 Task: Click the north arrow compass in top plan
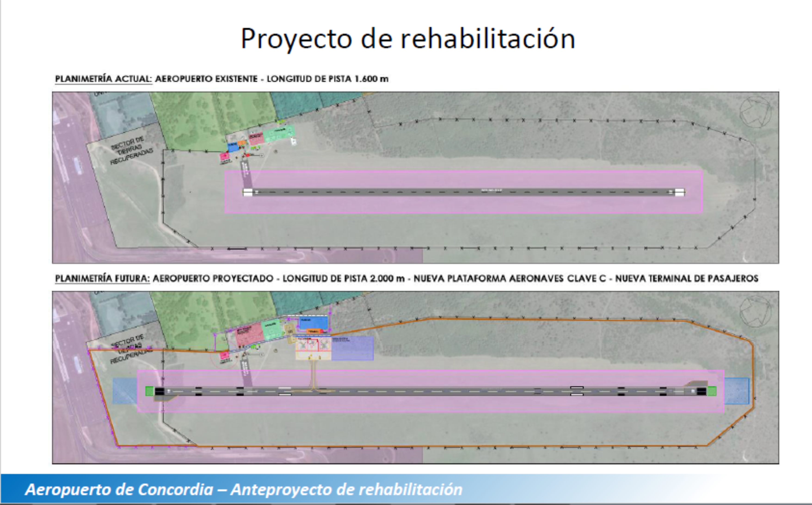point(755,112)
